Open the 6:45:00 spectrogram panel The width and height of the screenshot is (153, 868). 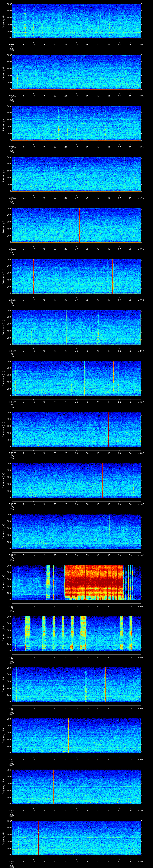point(76,736)
